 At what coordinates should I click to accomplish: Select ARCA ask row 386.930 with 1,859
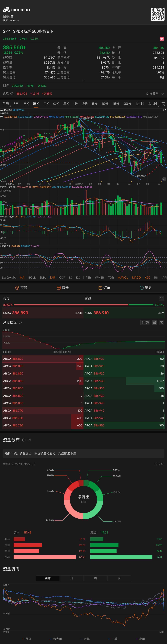[124, 381]
